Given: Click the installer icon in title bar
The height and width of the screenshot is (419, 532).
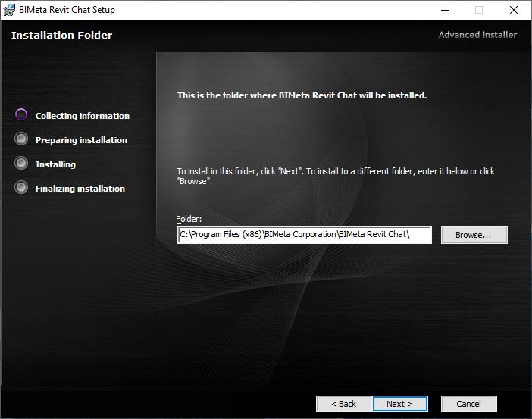Looking at the screenshot, I should tap(9, 10).
